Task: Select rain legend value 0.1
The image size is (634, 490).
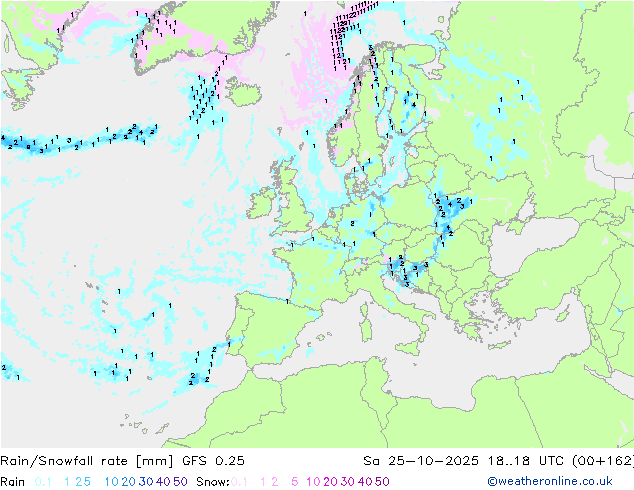Action: [x=43, y=482]
